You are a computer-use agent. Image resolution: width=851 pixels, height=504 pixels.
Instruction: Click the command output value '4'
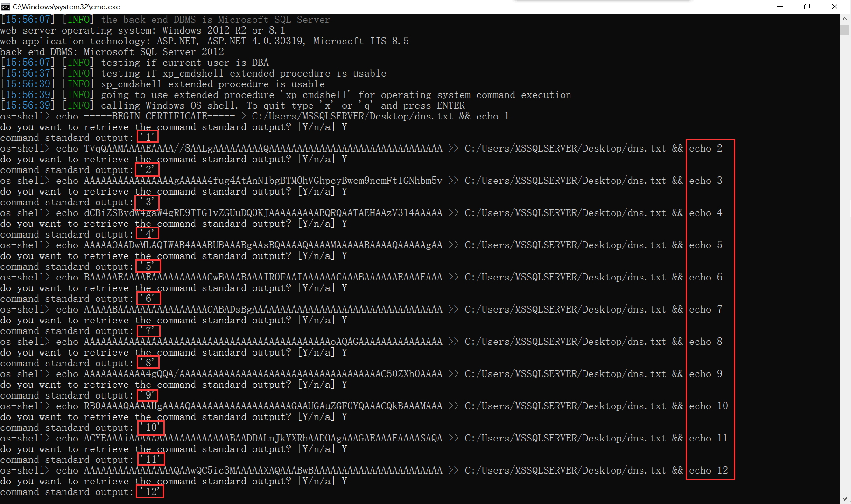(x=148, y=234)
